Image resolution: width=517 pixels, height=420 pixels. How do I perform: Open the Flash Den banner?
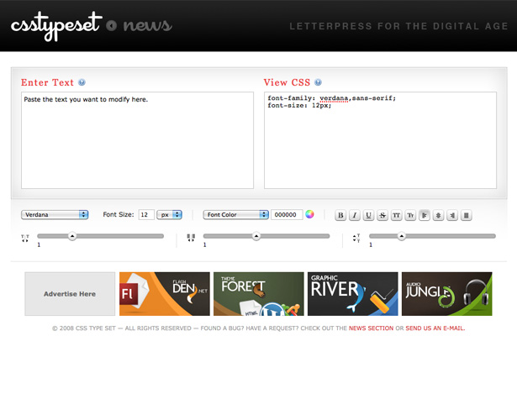(165, 294)
